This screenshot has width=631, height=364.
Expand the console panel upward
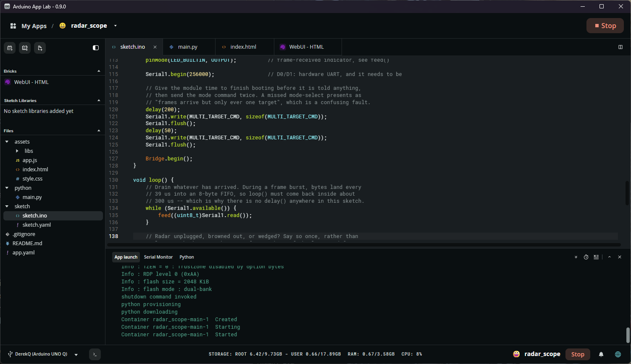[609, 257]
